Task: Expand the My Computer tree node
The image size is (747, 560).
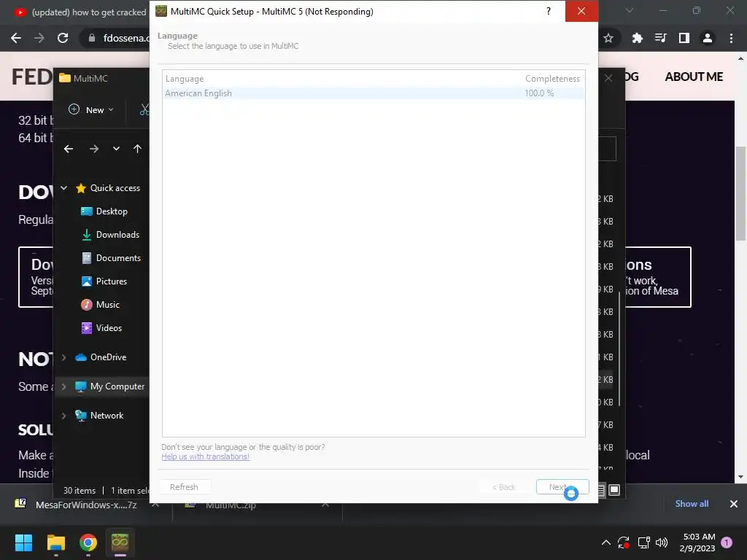Action: tap(64, 386)
